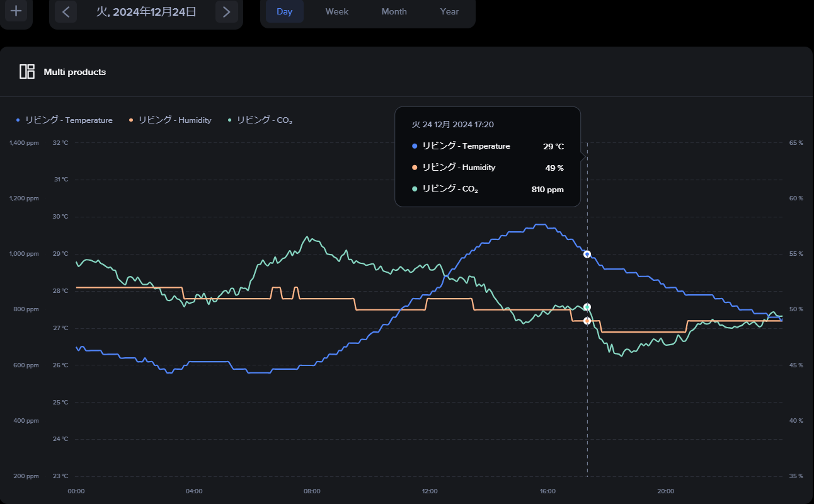The image size is (814, 504).
Task: Click the plus add button
Action: point(16,11)
